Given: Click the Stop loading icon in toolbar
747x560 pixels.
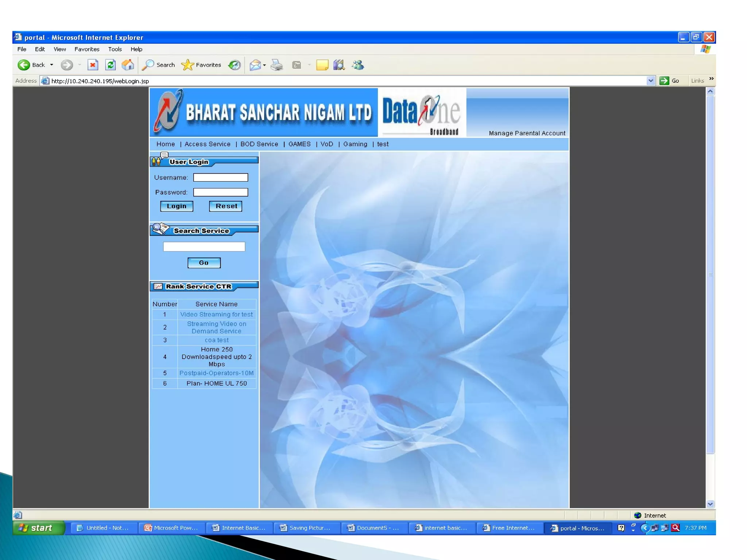Looking at the screenshot, I should pyautogui.click(x=93, y=65).
